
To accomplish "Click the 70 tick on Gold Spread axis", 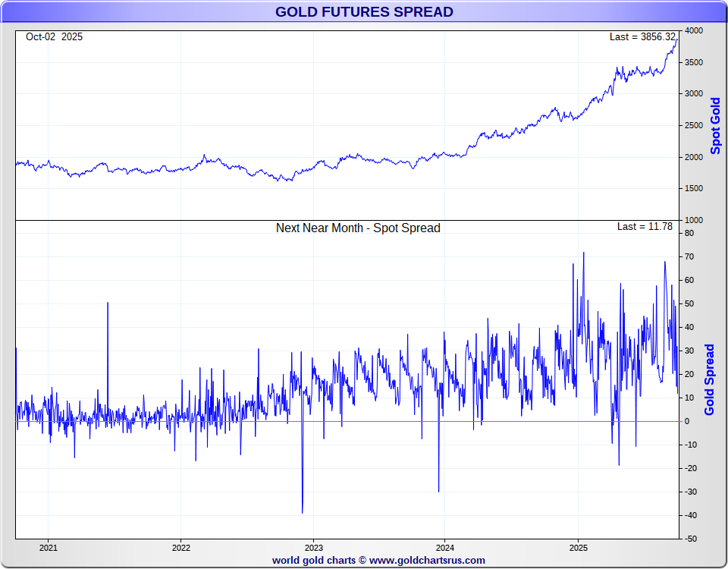I will point(689,257).
